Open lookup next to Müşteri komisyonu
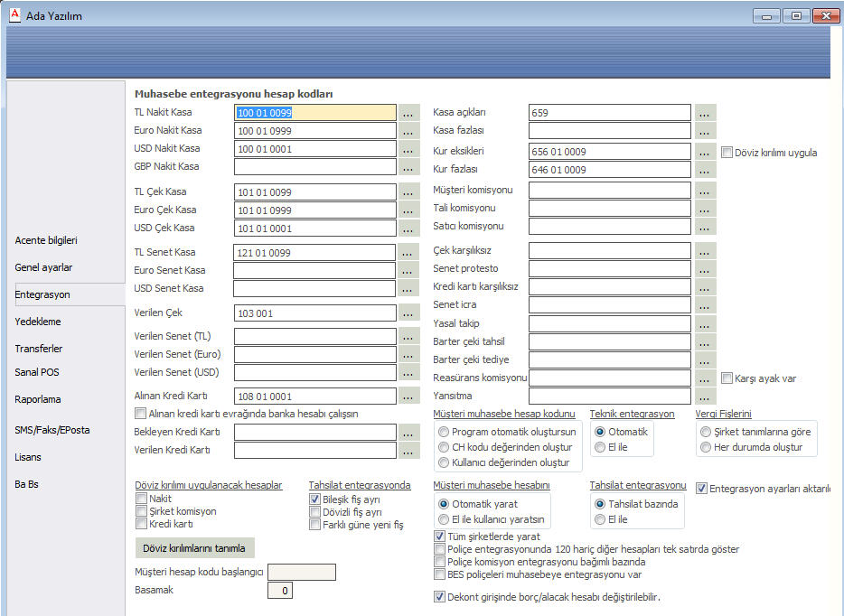Image resolution: width=844 pixels, height=616 pixels. [705, 191]
